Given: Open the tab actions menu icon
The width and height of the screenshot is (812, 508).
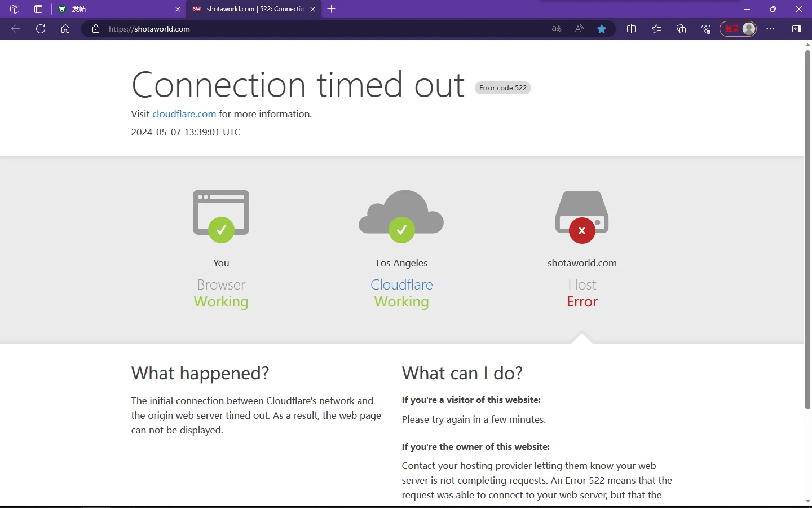Looking at the screenshot, I should pos(38,9).
